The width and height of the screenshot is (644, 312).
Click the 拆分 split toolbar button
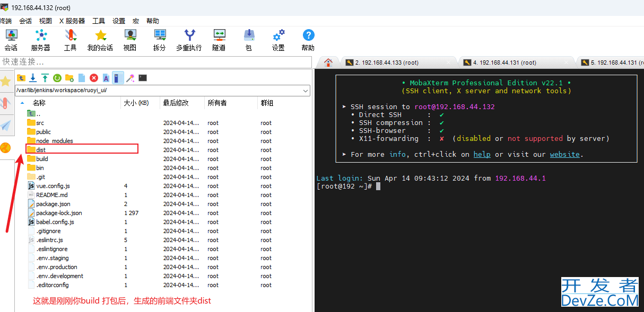click(160, 40)
